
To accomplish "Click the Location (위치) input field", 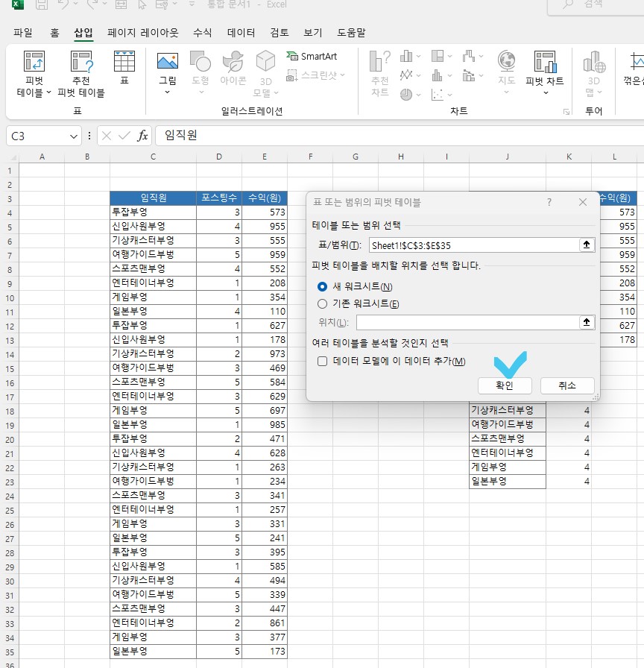I will click(x=467, y=323).
